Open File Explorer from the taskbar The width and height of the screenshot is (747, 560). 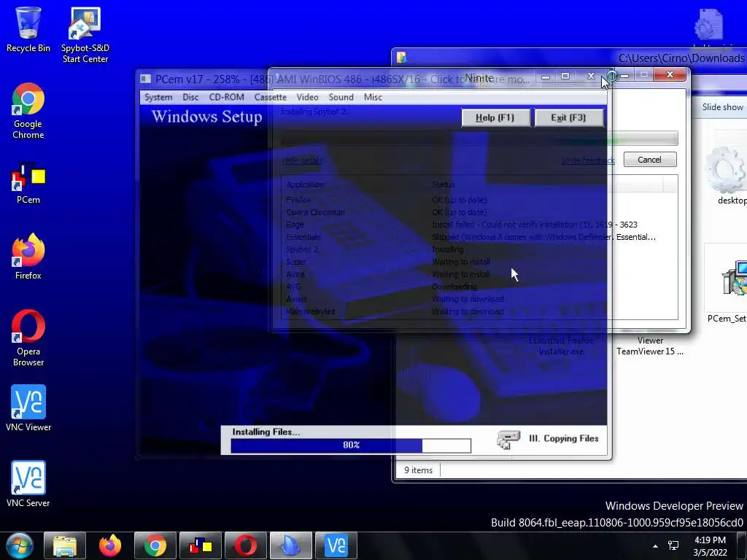pos(65,545)
